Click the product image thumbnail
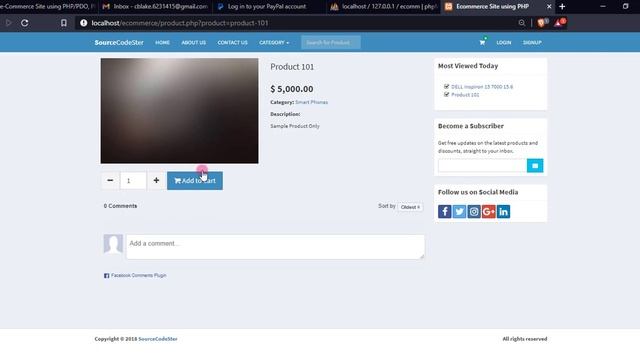This screenshot has width=640, height=360. pyautogui.click(x=180, y=111)
